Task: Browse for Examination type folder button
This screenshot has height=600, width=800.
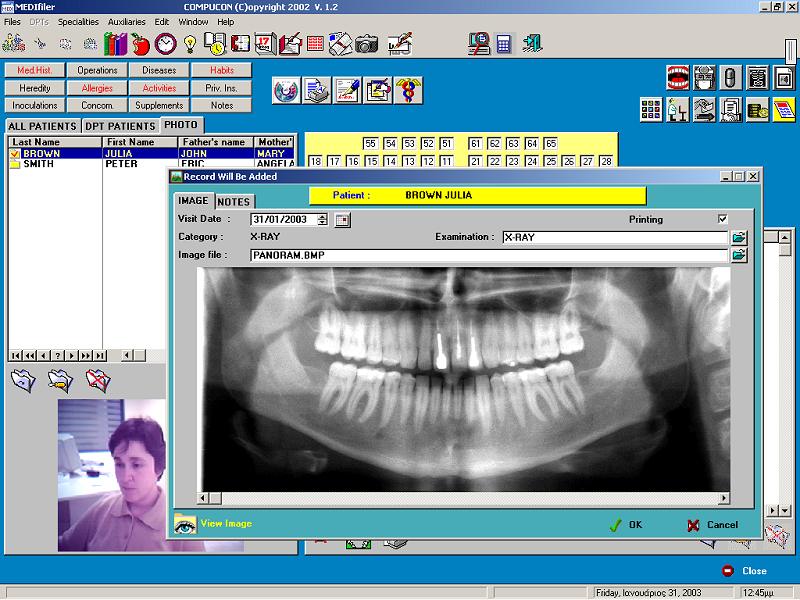Action: point(739,237)
